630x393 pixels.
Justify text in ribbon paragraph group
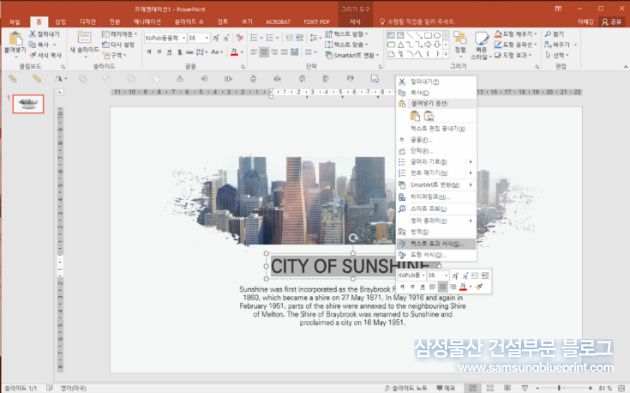coord(284,52)
